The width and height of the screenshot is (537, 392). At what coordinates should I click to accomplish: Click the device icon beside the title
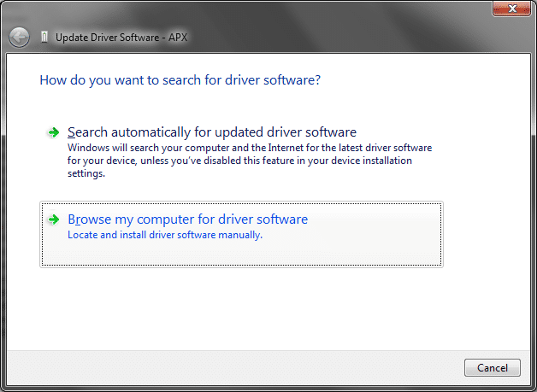click(x=44, y=37)
